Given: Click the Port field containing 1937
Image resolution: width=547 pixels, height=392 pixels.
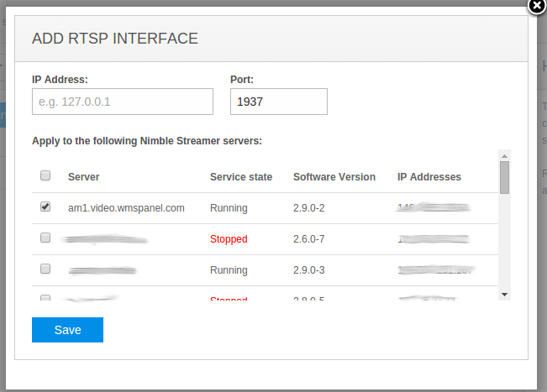Looking at the screenshot, I should [278, 102].
